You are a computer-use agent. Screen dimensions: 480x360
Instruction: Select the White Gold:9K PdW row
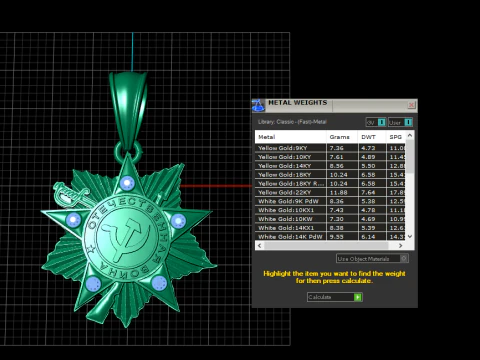[331, 201]
